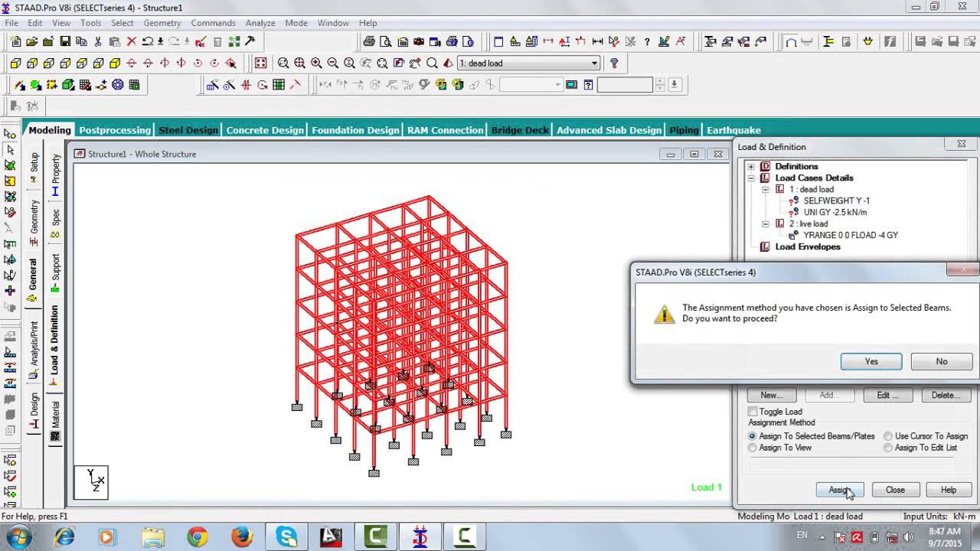The height and width of the screenshot is (551, 980).
Task: Select Use Cursor To Assign radio
Action: pos(888,436)
